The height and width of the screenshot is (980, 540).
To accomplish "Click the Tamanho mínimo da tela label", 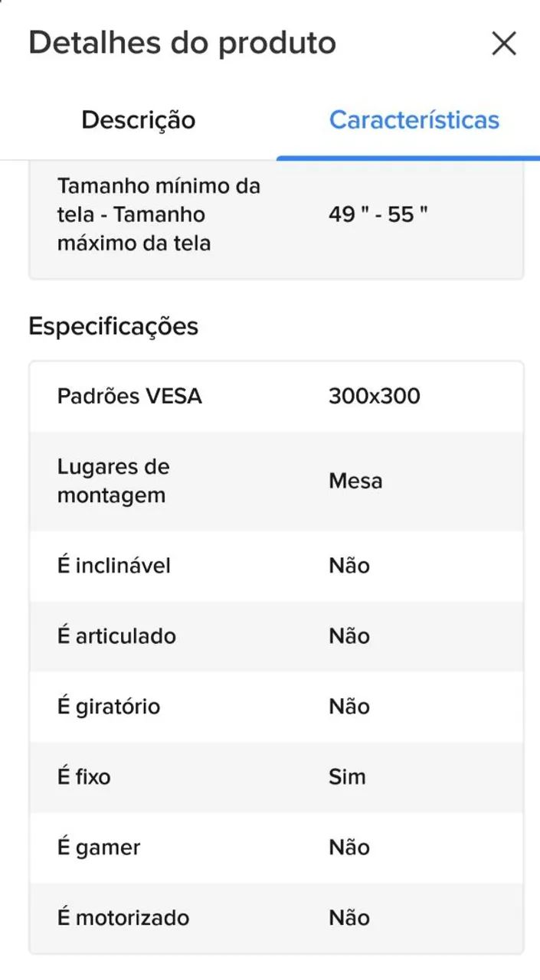I will tap(159, 214).
